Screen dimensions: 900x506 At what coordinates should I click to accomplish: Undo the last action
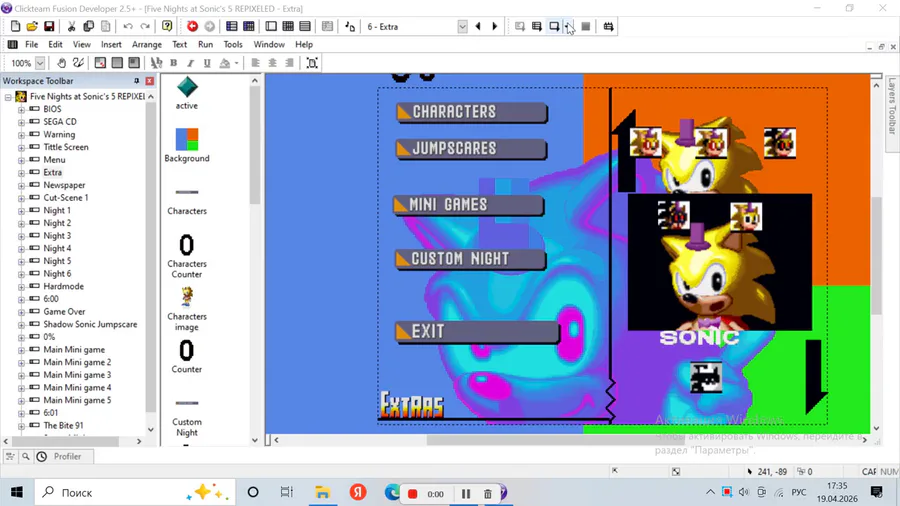pyautogui.click(x=128, y=26)
